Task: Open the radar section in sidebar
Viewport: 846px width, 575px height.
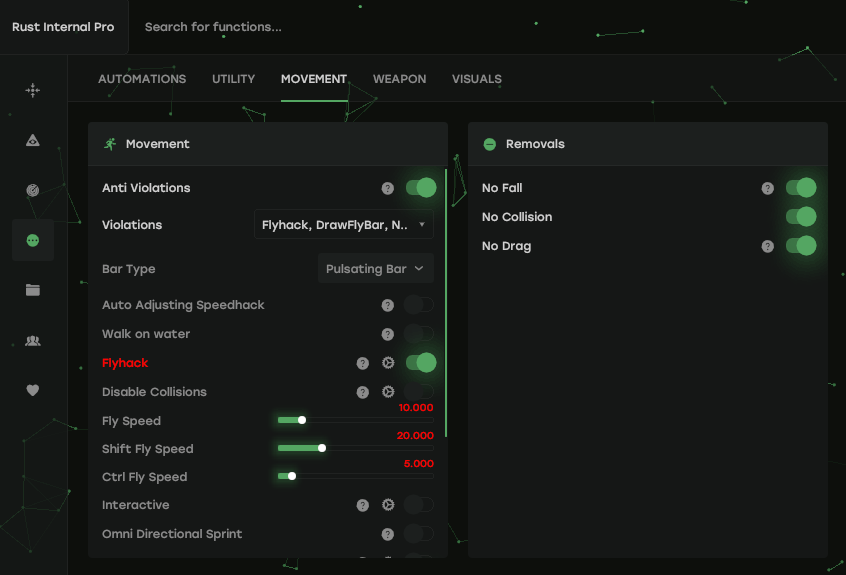Action: coord(32,190)
